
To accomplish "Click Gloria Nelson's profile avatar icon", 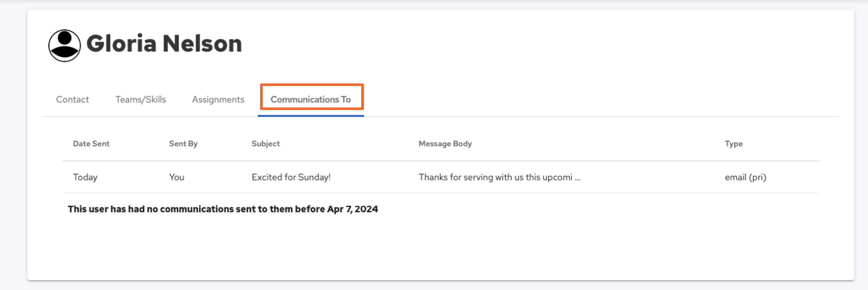I will 64,45.
